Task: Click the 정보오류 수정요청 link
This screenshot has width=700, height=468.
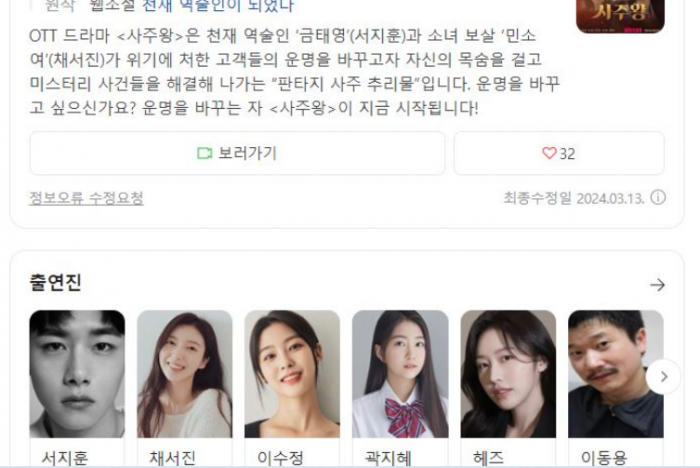Action: point(87,198)
